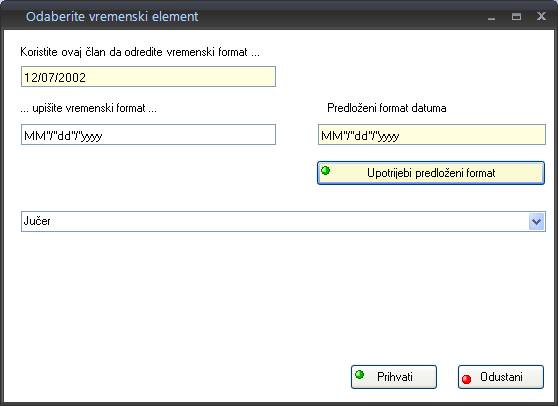This screenshot has width=558, height=406.
Task: Minimize the Odaberite vremenski element window
Action: pyautogui.click(x=491, y=17)
